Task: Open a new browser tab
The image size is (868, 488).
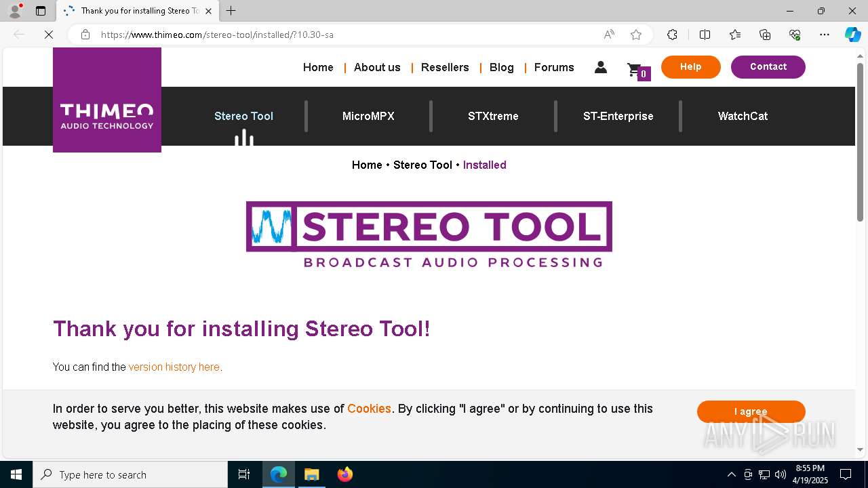Action: click(231, 11)
